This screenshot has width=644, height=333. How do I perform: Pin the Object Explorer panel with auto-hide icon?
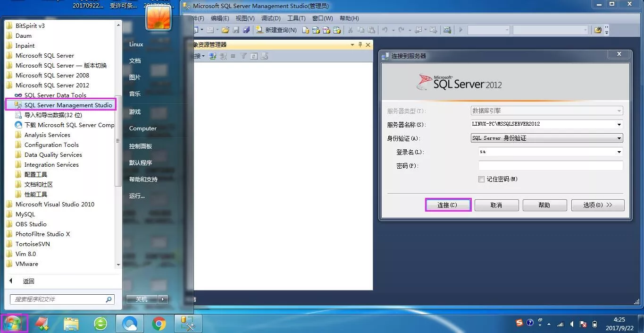360,44
